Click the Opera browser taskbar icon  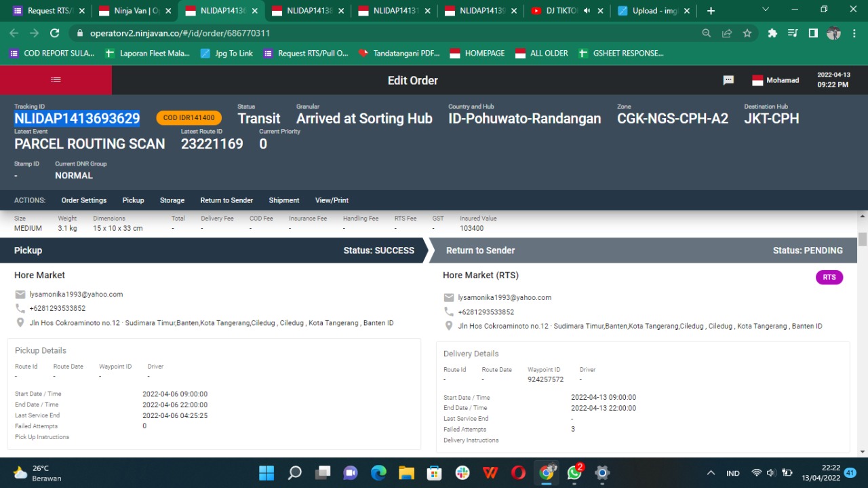518,472
